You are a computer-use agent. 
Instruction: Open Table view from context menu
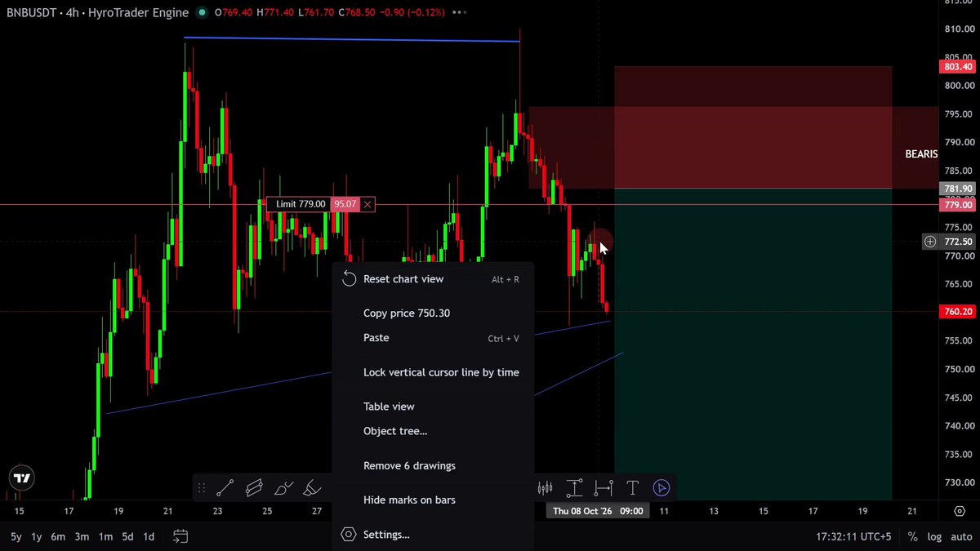(433, 407)
